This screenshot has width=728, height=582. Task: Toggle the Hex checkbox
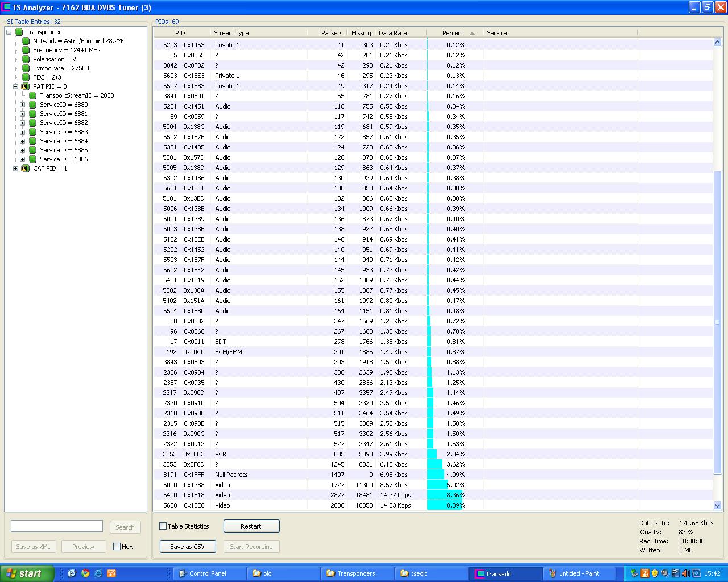[x=117, y=547]
